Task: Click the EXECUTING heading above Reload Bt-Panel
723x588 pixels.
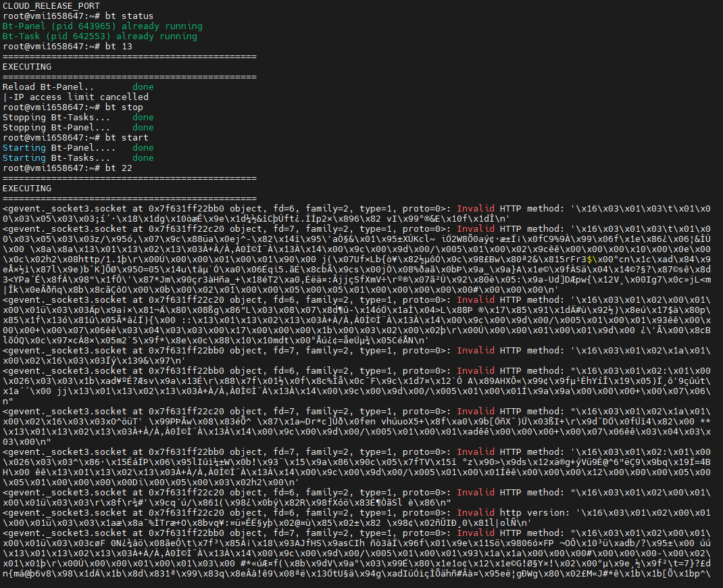Action: click(27, 67)
